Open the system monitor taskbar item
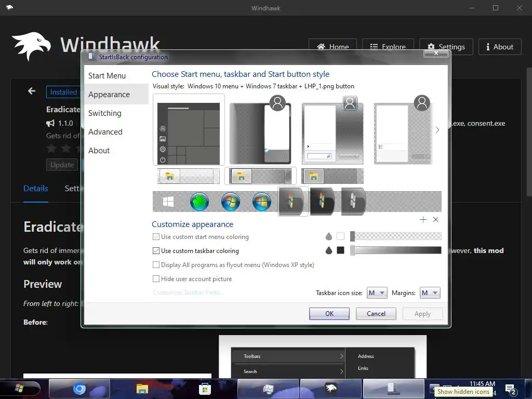The height and width of the screenshot is (399, 532). click(268, 389)
